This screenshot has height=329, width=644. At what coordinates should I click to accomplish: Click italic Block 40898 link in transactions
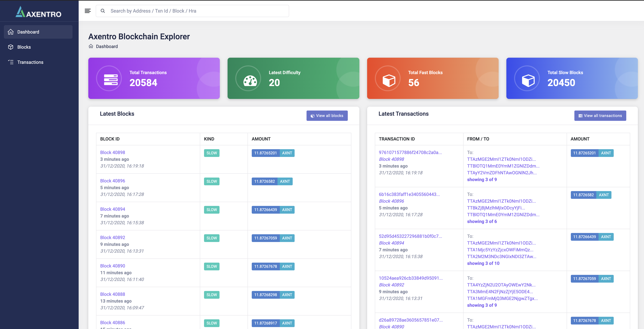(x=391, y=159)
